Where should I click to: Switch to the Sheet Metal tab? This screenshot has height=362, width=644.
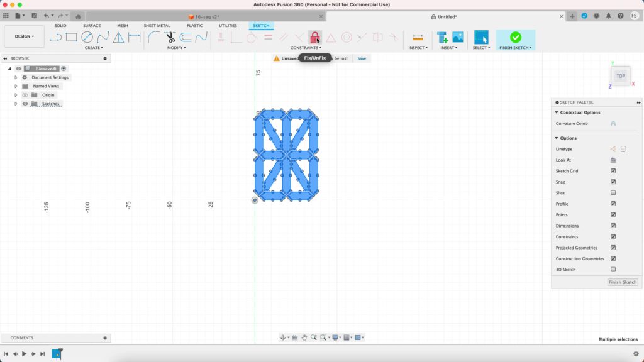coord(157,26)
